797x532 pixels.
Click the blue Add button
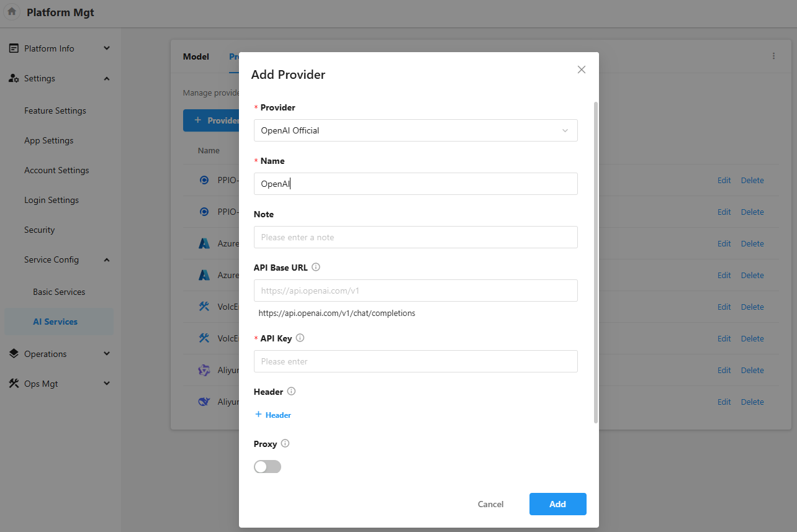click(557, 504)
